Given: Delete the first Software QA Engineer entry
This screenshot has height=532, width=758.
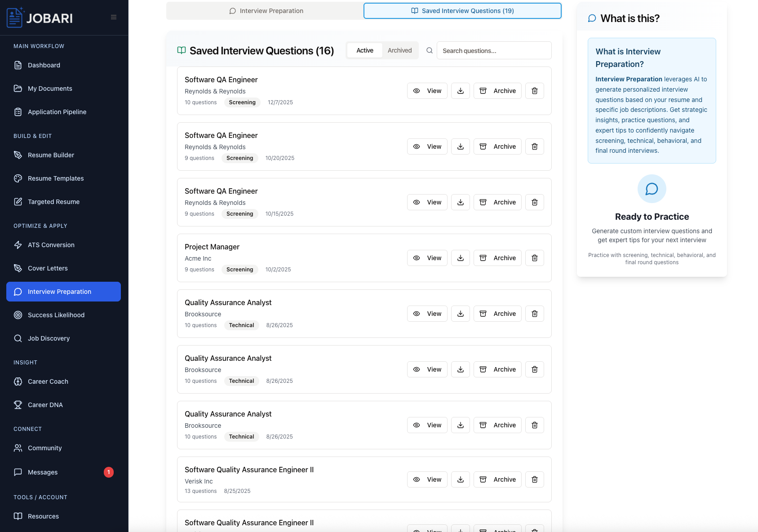Looking at the screenshot, I should click(534, 91).
